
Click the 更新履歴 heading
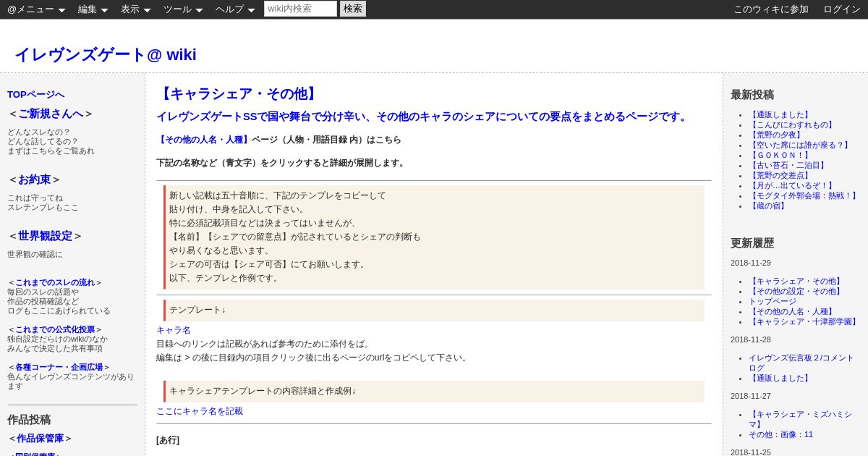[x=752, y=242]
